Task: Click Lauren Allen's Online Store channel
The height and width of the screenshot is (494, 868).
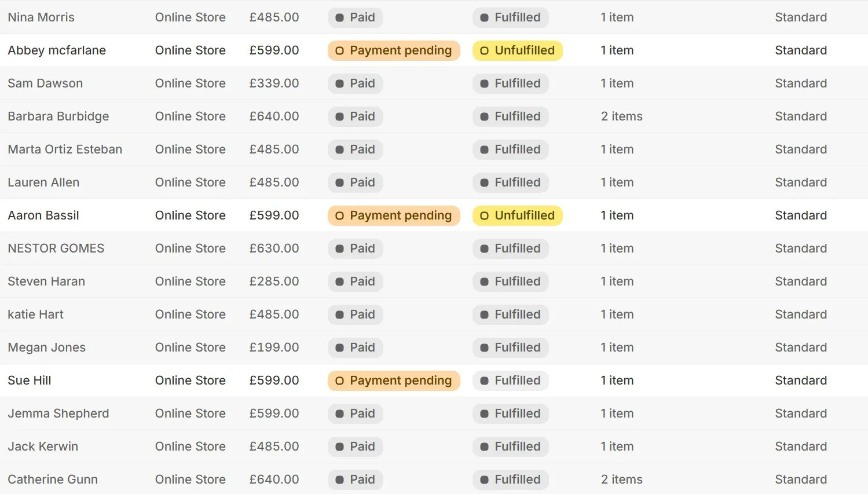Action: [x=190, y=182]
